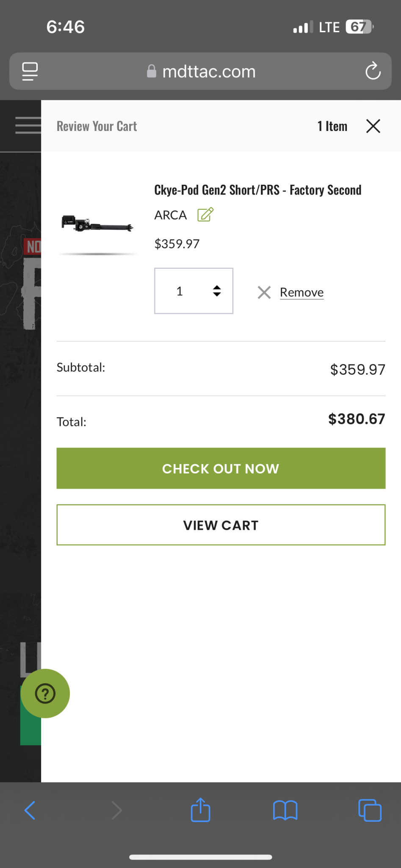Image resolution: width=401 pixels, height=868 pixels.
Task: Click the X icon beside Remove
Action: [264, 292]
